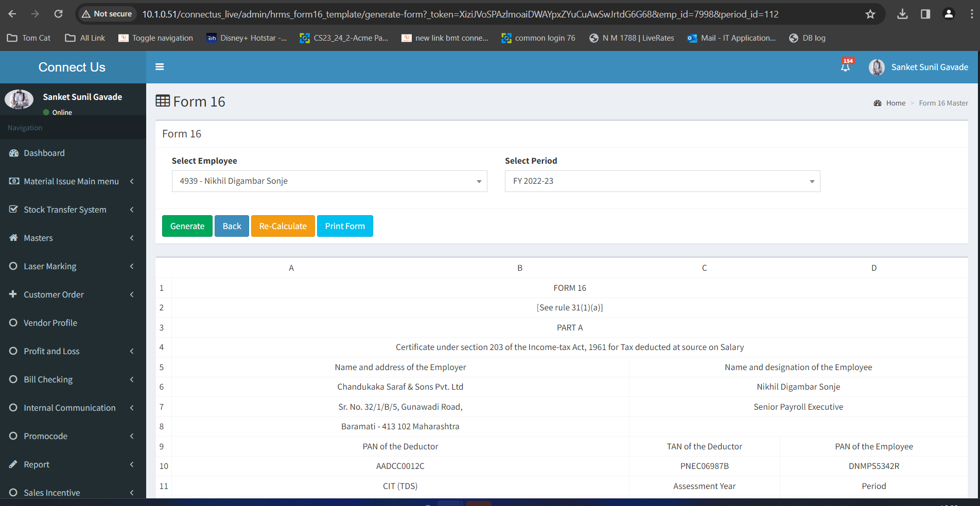The width and height of the screenshot is (980, 506).
Task: Open the Promocode menu item
Action: (x=73, y=436)
